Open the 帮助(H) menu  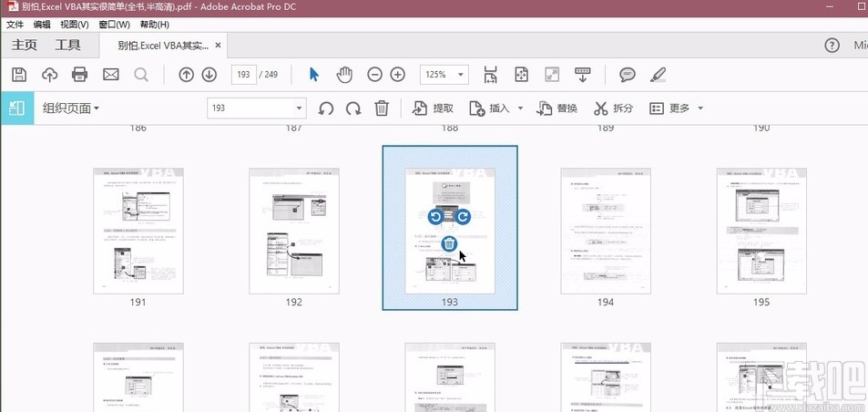(155, 25)
